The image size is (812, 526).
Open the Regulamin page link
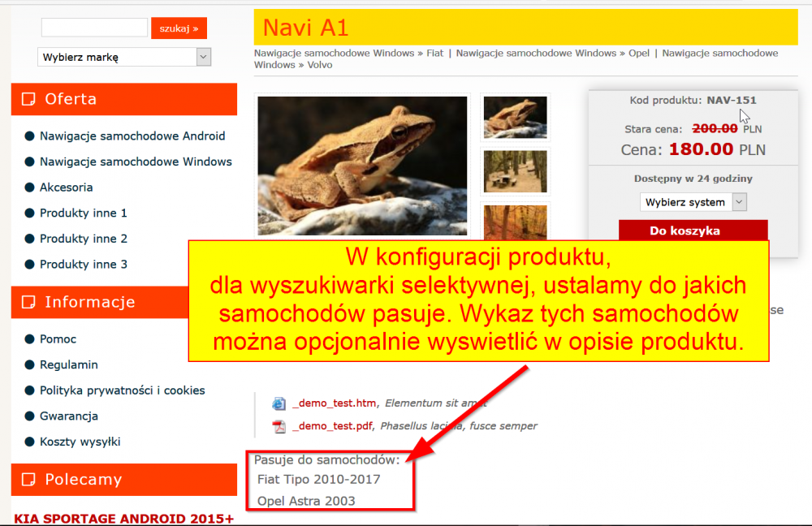click(x=69, y=365)
